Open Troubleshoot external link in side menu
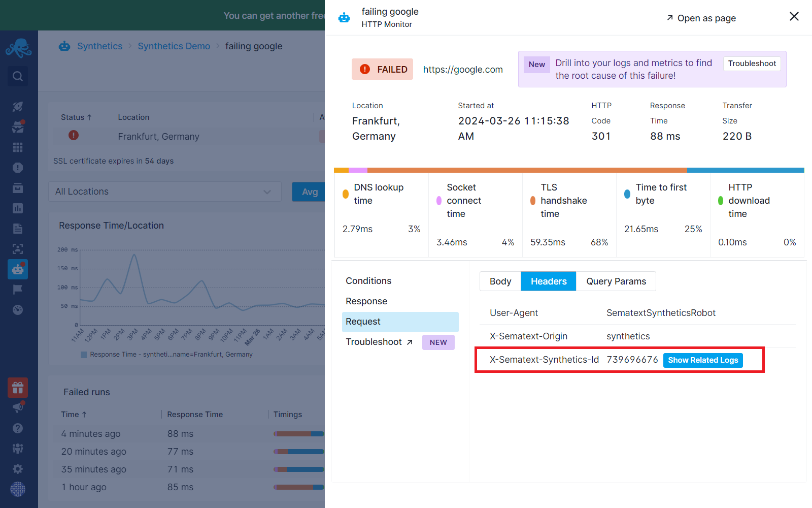 (x=379, y=342)
